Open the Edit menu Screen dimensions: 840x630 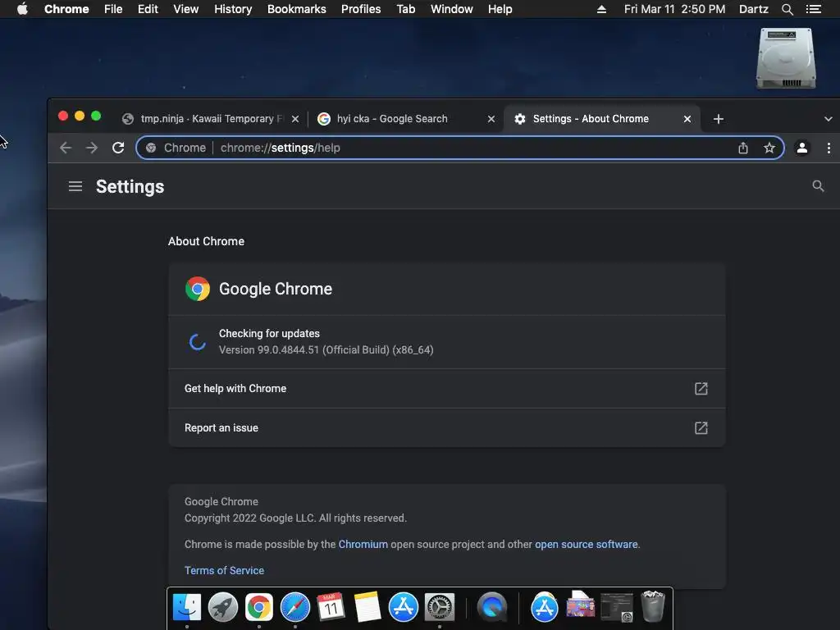pos(148,9)
